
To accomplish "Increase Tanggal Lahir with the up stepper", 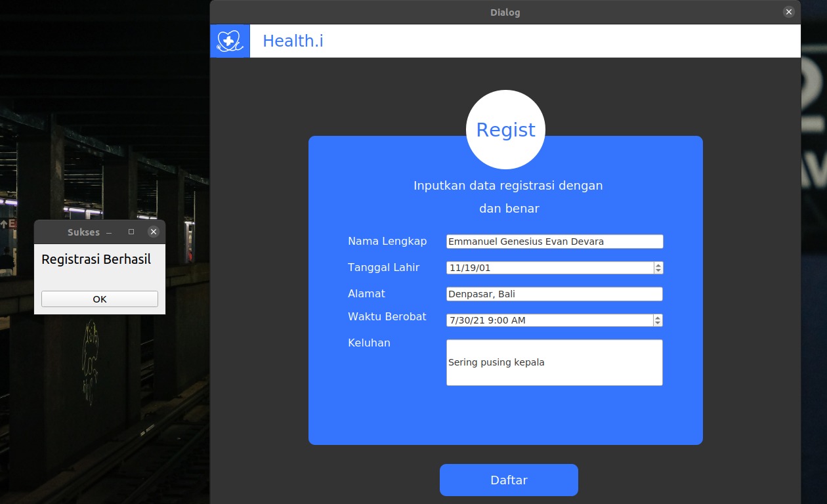I will click(657, 264).
